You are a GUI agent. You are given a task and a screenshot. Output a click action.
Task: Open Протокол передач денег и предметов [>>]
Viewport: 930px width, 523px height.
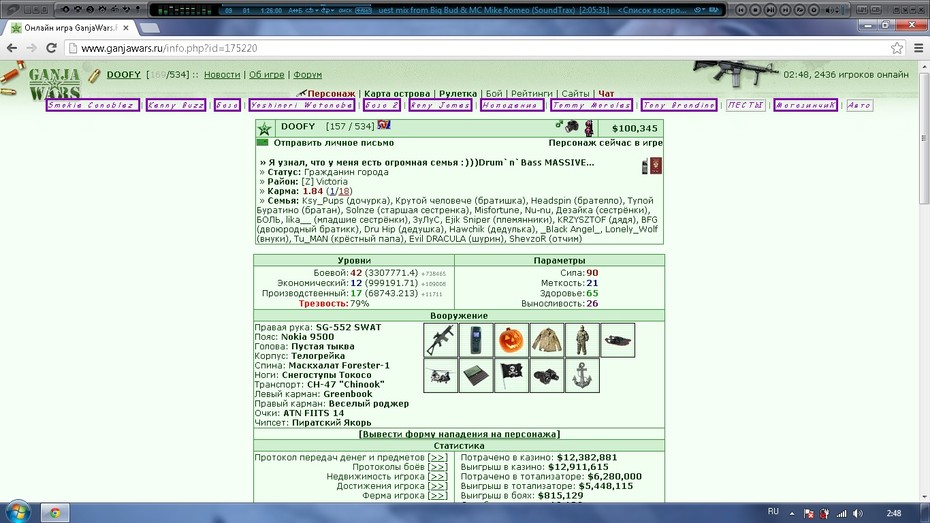pos(437,457)
